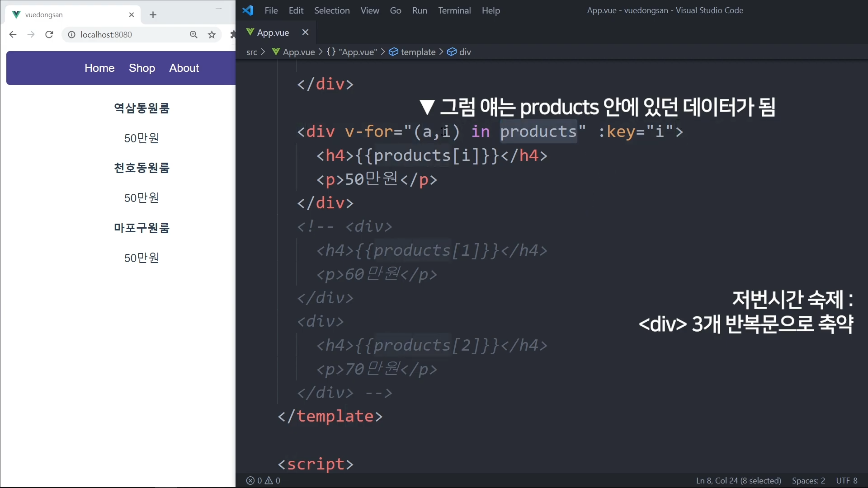Click the errors count icon in status bar
The width and height of the screenshot is (868, 488).
click(250, 481)
